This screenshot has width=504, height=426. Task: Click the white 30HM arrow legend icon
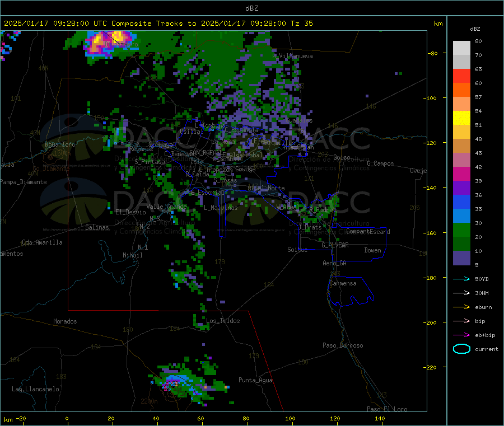pyautogui.click(x=461, y=293)
